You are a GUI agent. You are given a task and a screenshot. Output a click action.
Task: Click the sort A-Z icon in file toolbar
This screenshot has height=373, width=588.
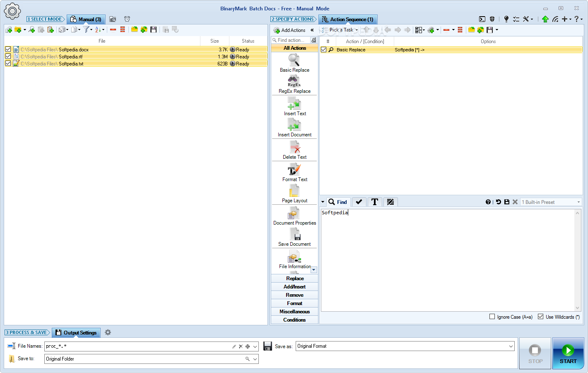coord(98,29)
